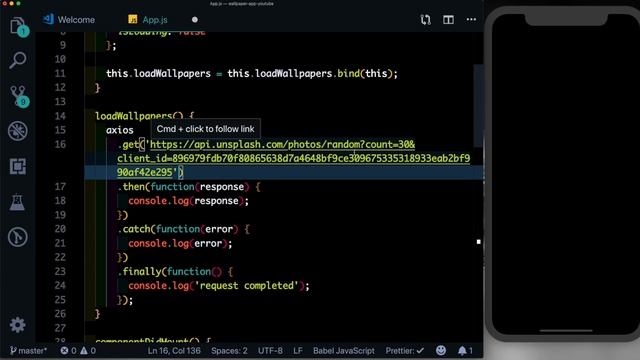Click the master branch in status bar
Viewport: 640px width, 360px height.
tap(28, 351)
